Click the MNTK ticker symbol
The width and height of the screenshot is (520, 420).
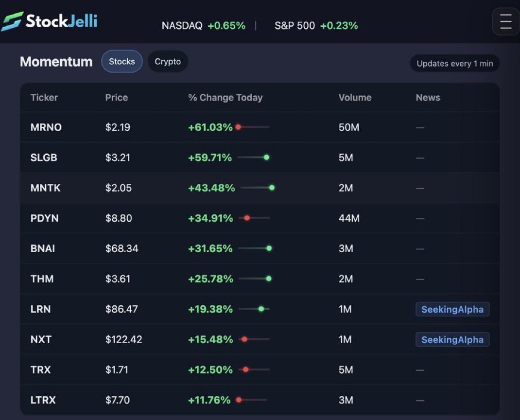pyautogui.click(x=45, y=188)
